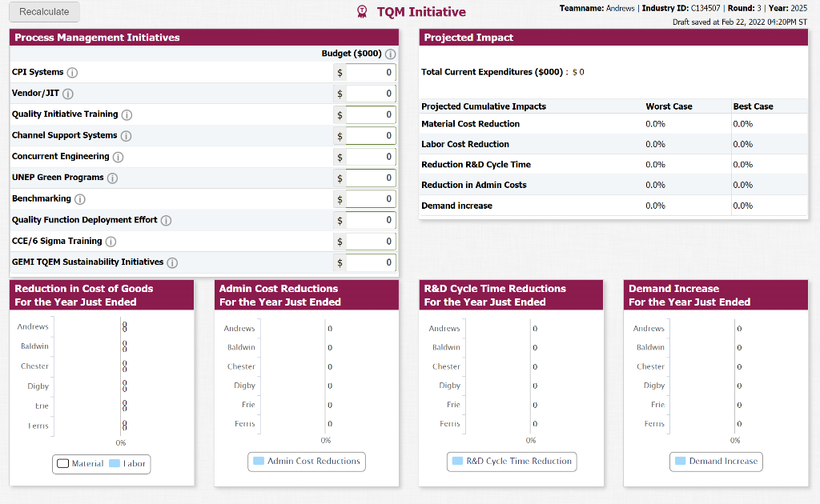Click CCE/6 Sigma Training budget input

click(x=370, y=242)
